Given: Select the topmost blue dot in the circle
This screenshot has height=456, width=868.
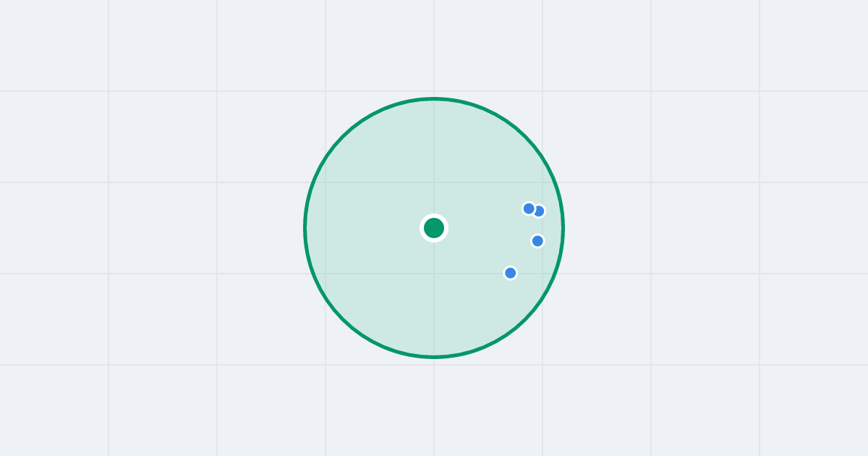Looking at the screenshot, I should point(529,208).
